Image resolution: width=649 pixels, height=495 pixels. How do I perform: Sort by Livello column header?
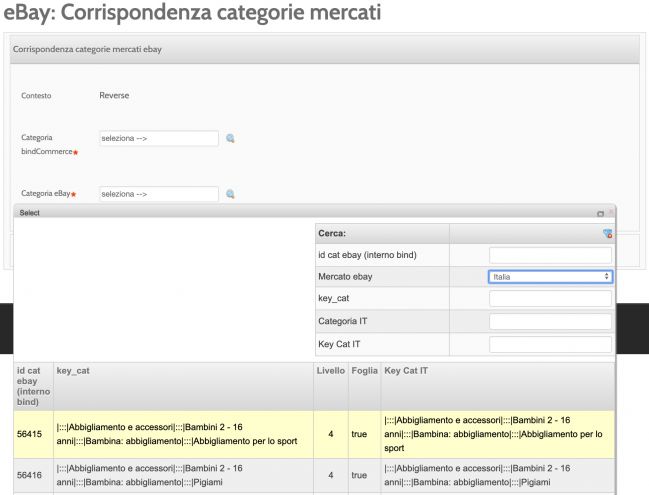(331, 386)
